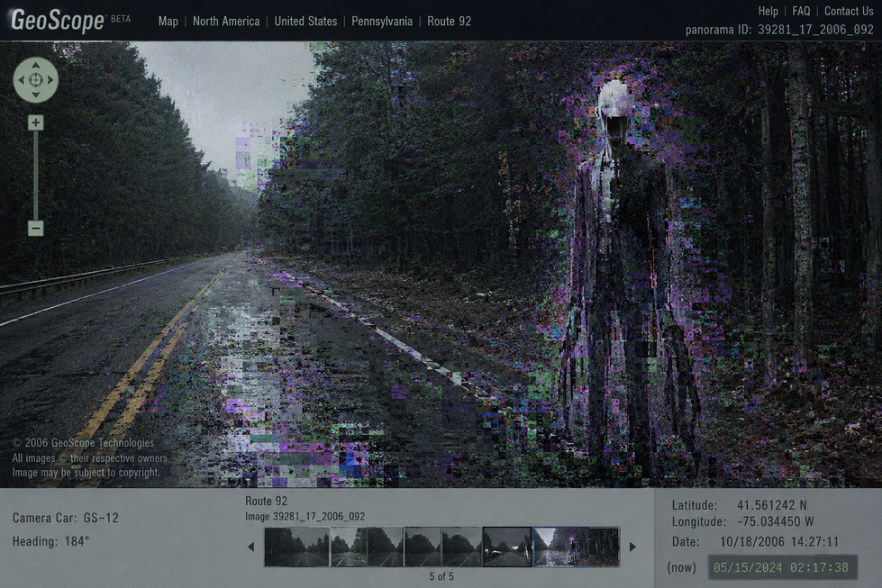Screen dimensions: 882x588
Task: Click the green current time field
Action: [x=781, y=567]
